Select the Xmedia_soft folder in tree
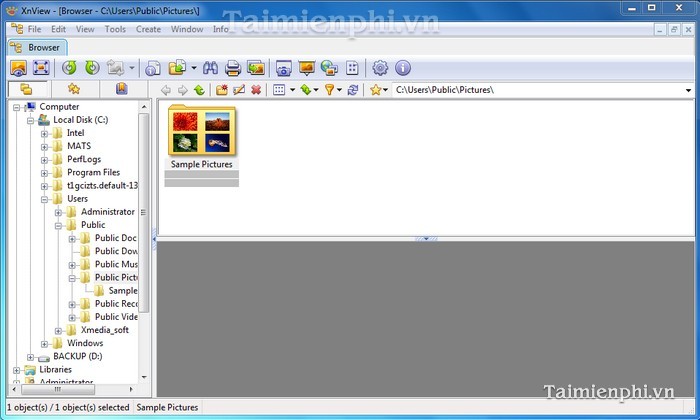This screenshot has height=420, width=700. click(x=105, y=330)
